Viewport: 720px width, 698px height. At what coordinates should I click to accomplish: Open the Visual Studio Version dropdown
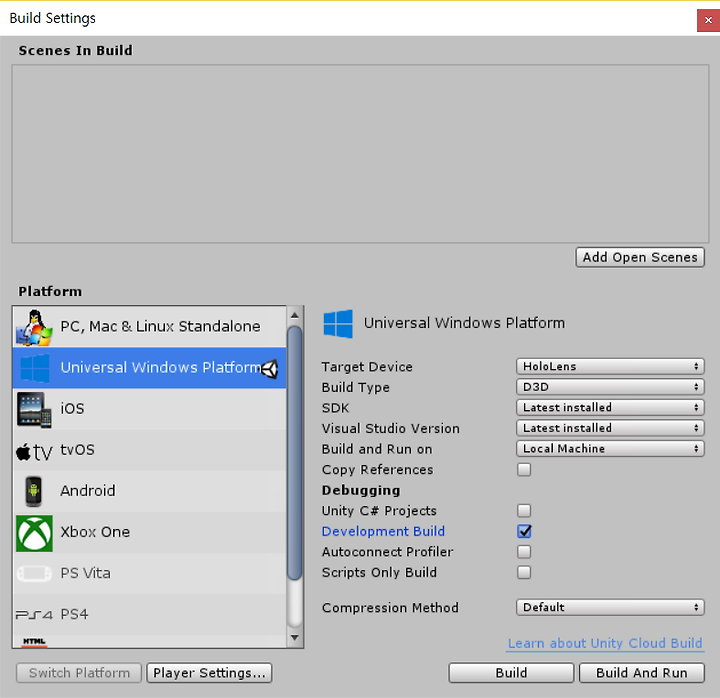tap(610, 428)
